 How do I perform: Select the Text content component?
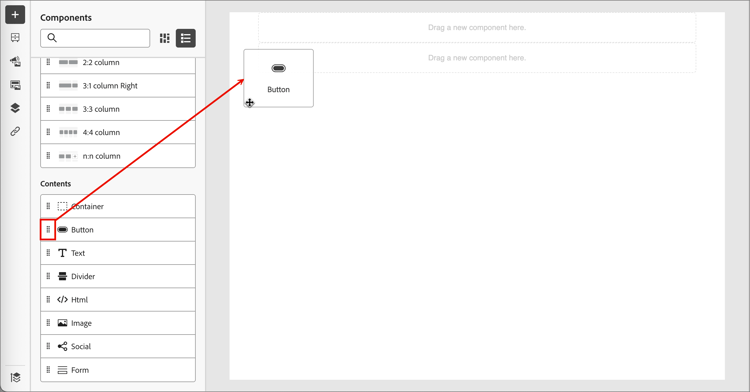pos(118,253)
